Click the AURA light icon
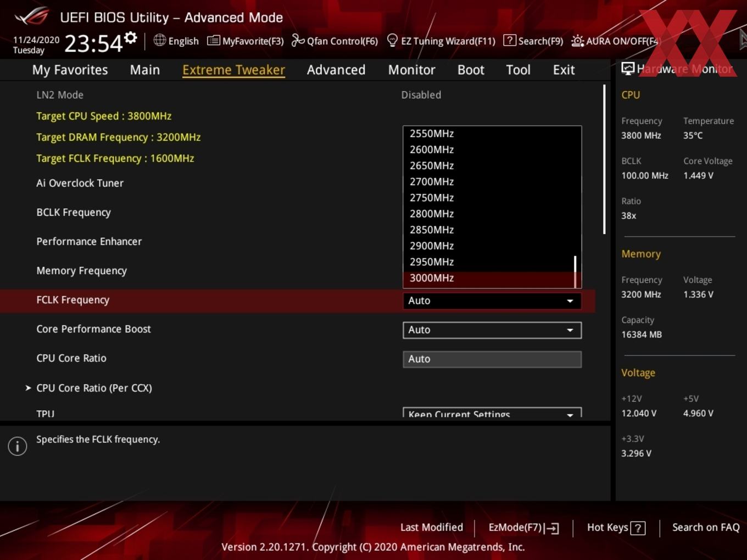Viewport: 747px width, 560px height. tap(577, 41)
